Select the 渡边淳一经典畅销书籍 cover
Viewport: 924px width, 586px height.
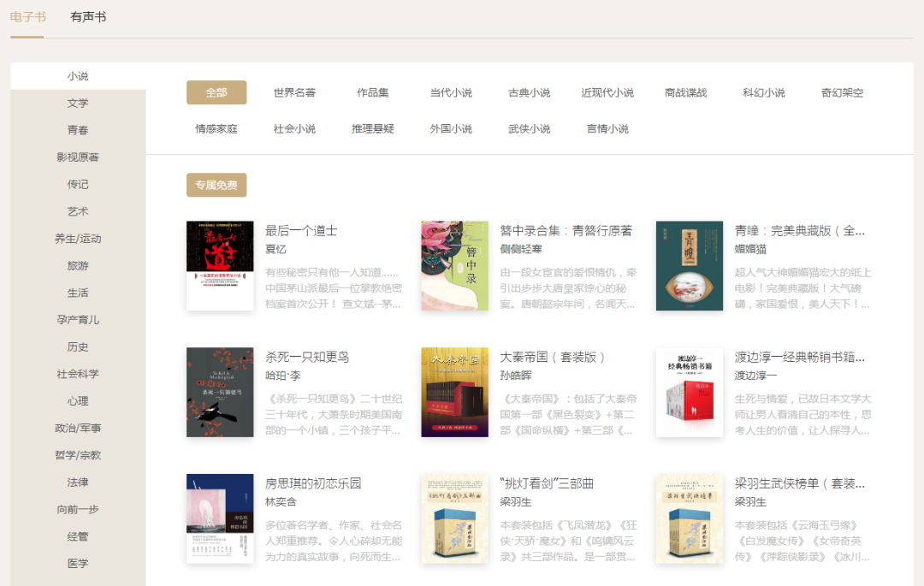click(690, 392)
